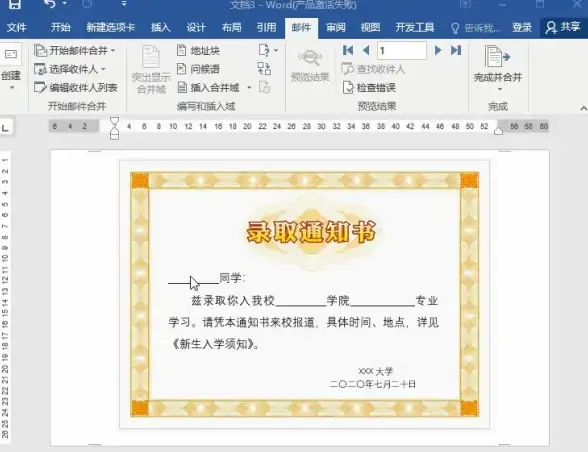Open Customize Quick Access Toolbar dropdown
Image resolution: width=588 pixels, height=452 pixels.
coord(124,4)
